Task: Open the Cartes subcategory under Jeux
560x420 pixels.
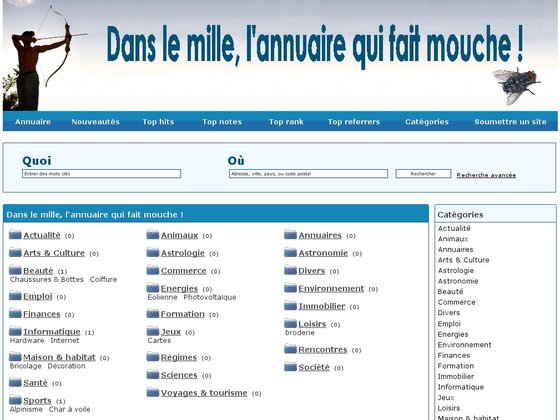Action: (x=159, y=340)
